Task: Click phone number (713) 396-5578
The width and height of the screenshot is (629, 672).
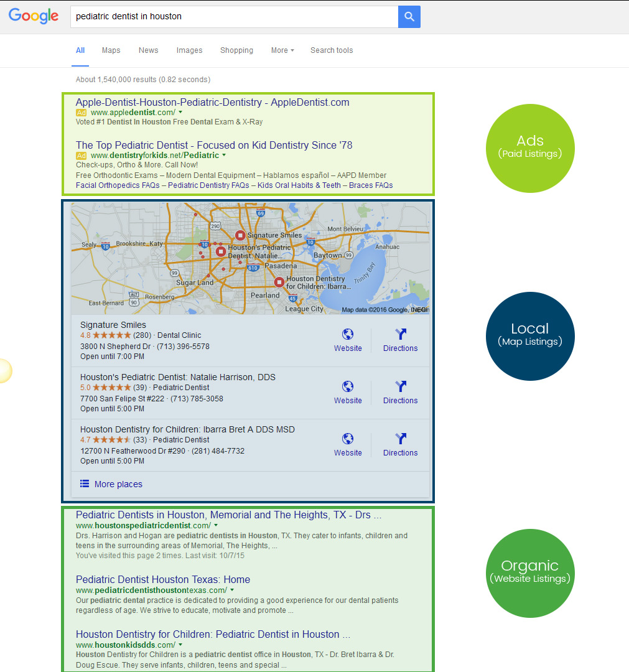Action: pos(183,347)
